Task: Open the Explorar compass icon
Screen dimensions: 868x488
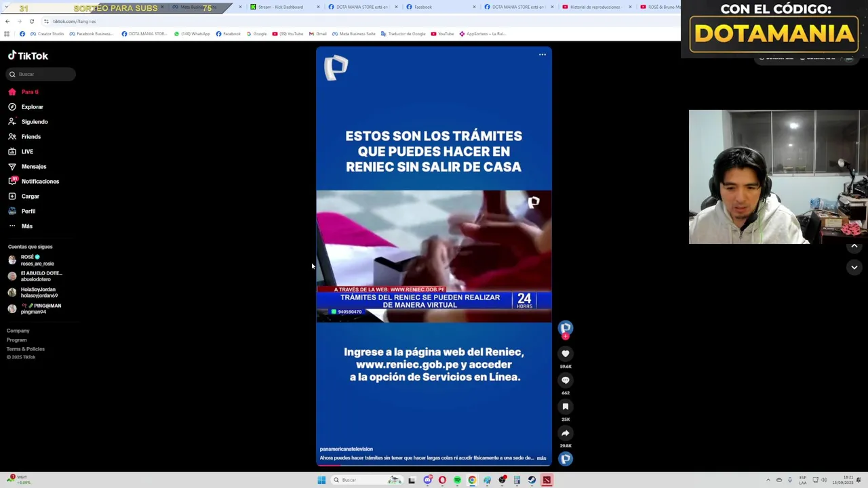Action: [12, 107]
